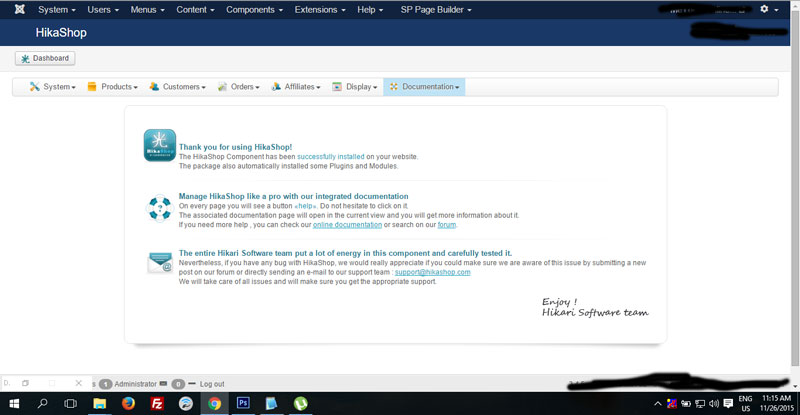
Task: Expand the Documentation dropdown
Action: pyautogui.click(x=424, y=87)
